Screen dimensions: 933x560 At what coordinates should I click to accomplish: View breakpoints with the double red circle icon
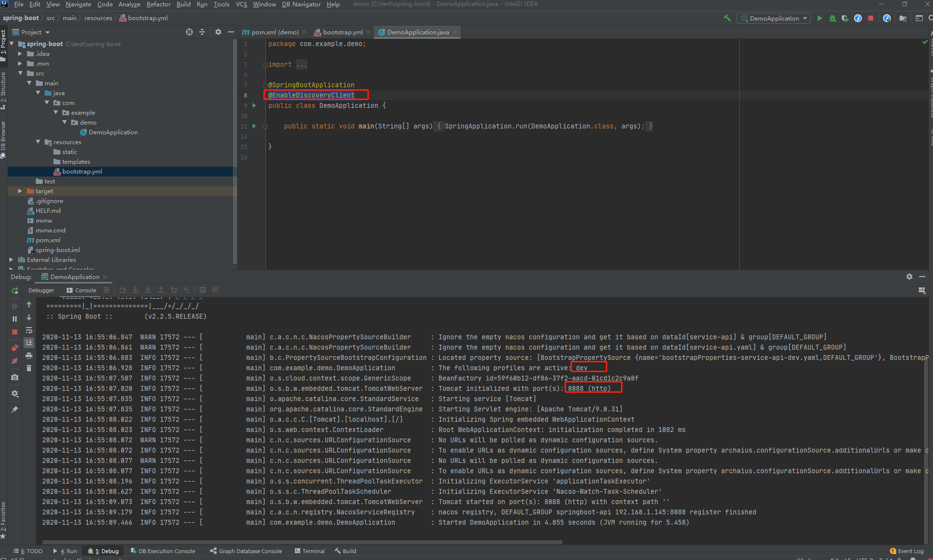tap(15, 348)
